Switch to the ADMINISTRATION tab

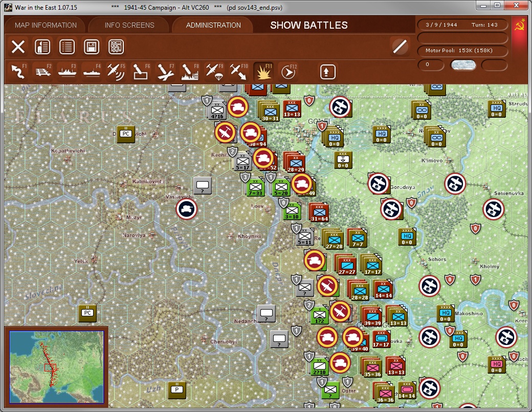coord(213,25)
